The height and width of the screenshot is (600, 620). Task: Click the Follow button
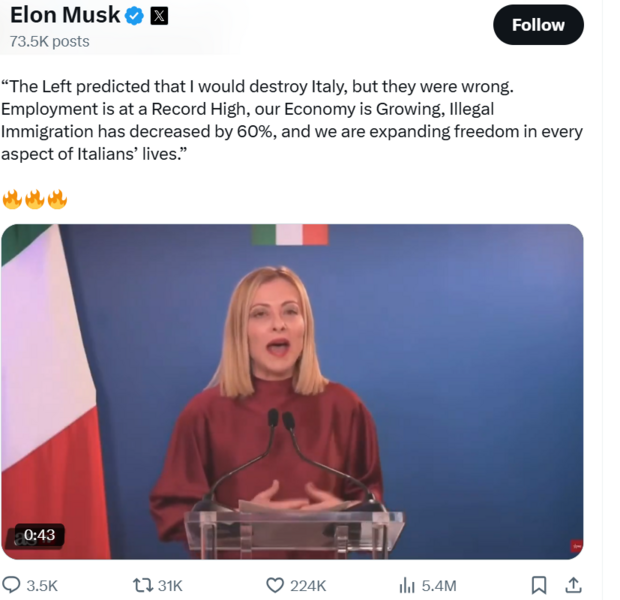click(x=538, y=25)
